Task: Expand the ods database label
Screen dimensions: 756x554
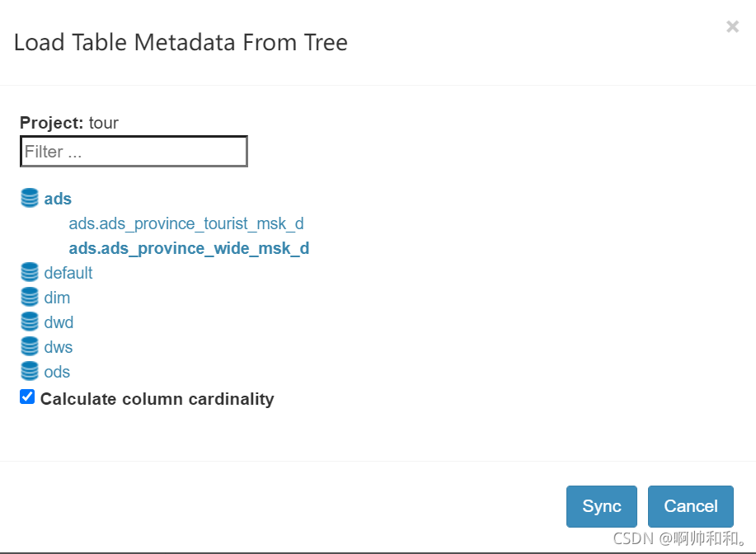Action: [x=57, y=372]
